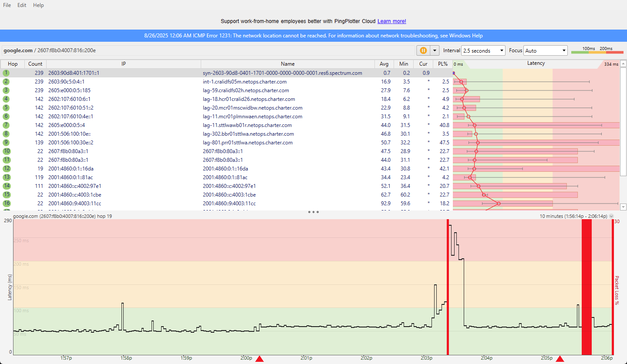Select hop 1 green circle icon
The width and height of the screenshot is (627, 364).
pos(6,73)
